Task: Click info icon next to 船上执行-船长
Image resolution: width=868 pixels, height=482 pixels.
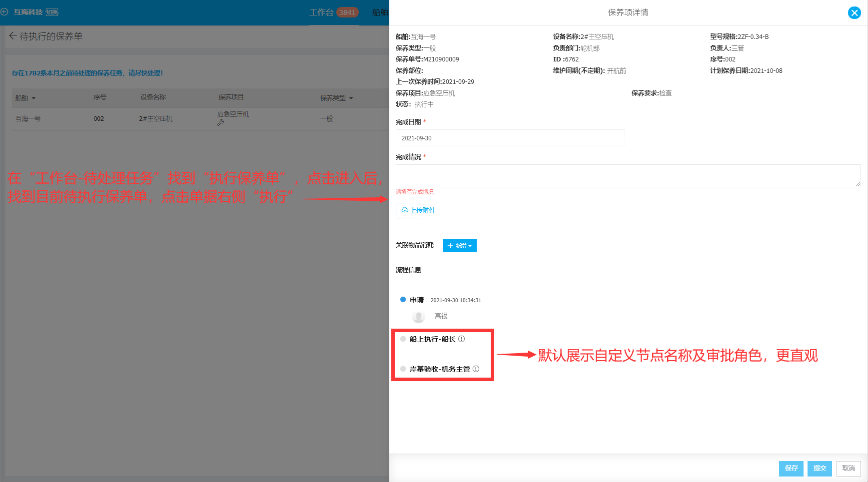Action: pos(462,339)
